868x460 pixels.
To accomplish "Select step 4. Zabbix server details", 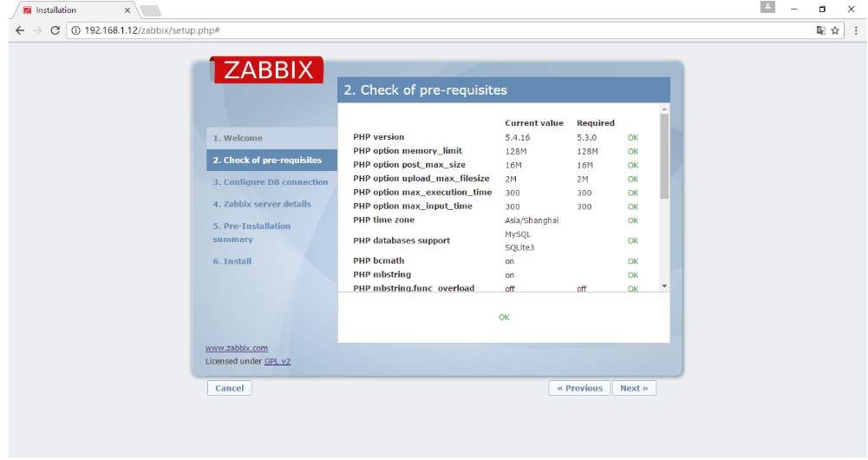I will pos(262,204).
